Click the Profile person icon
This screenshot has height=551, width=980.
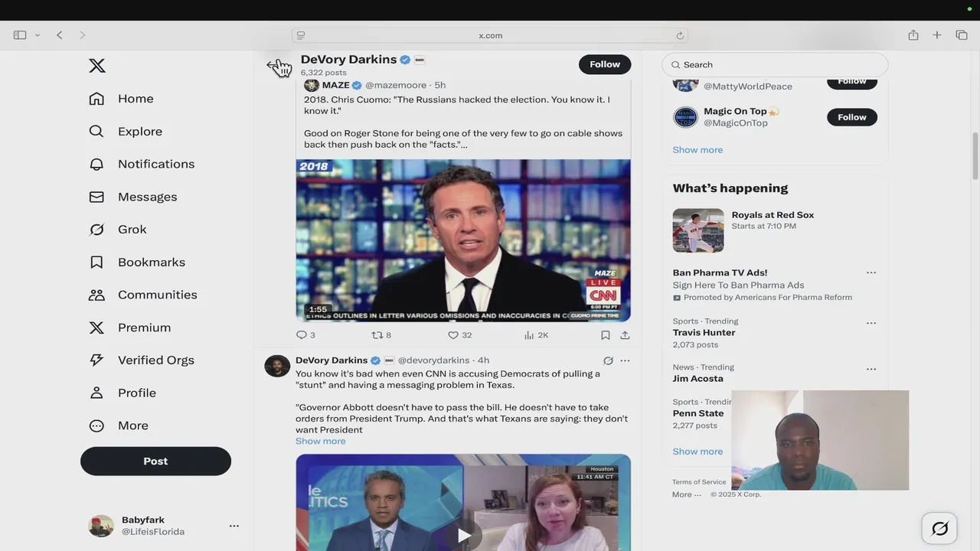pos(96,393)
